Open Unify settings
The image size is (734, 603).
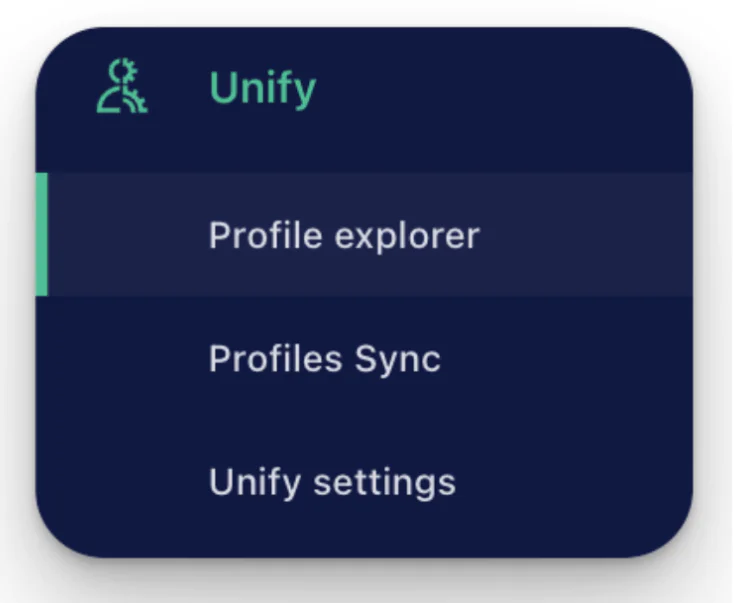[332, 482]
